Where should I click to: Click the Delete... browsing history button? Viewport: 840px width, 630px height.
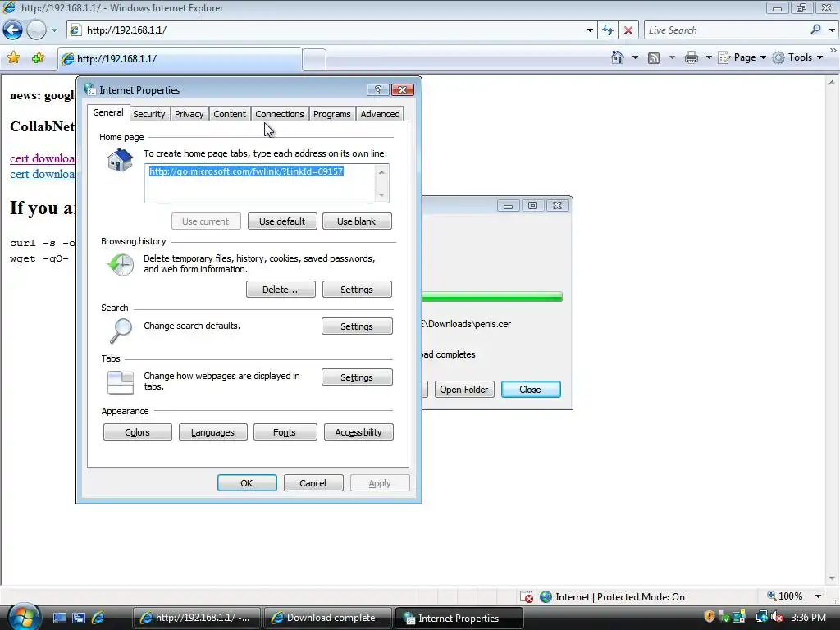click(281, 290)
